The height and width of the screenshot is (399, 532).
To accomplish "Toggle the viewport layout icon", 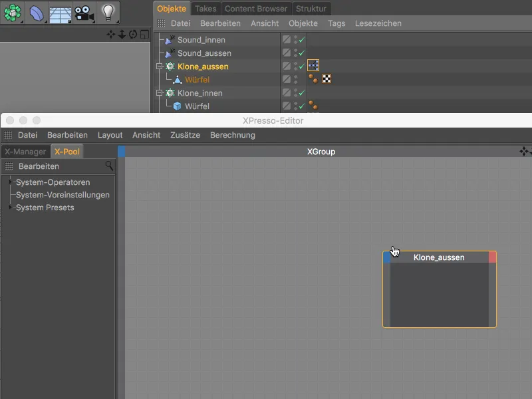I will (x=144, y=35).
